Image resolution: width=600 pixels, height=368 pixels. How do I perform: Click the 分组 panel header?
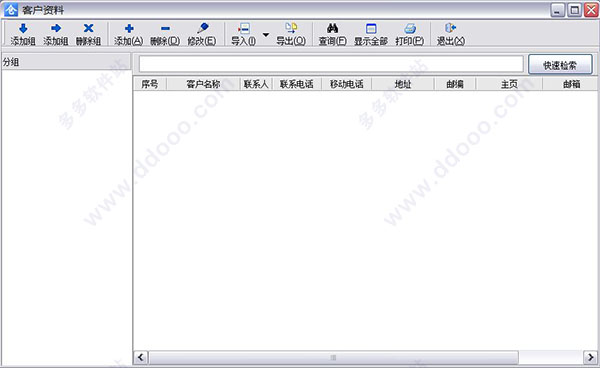click(67, 62)
